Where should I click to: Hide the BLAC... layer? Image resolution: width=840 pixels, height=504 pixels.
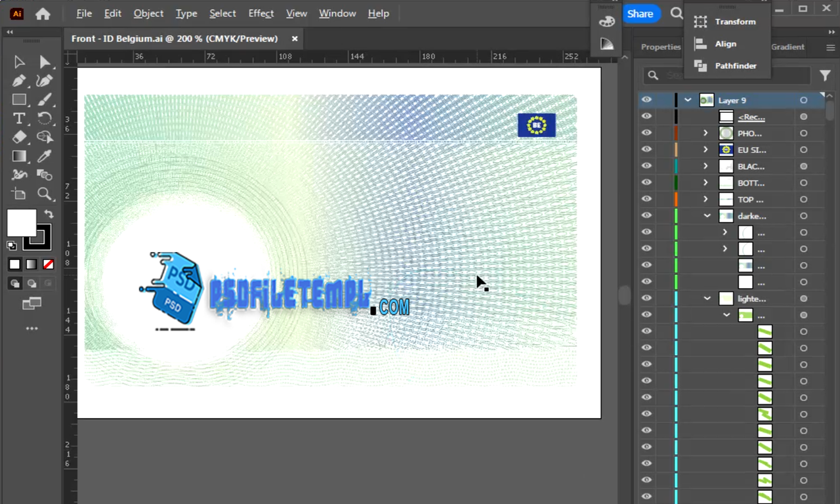647,166
